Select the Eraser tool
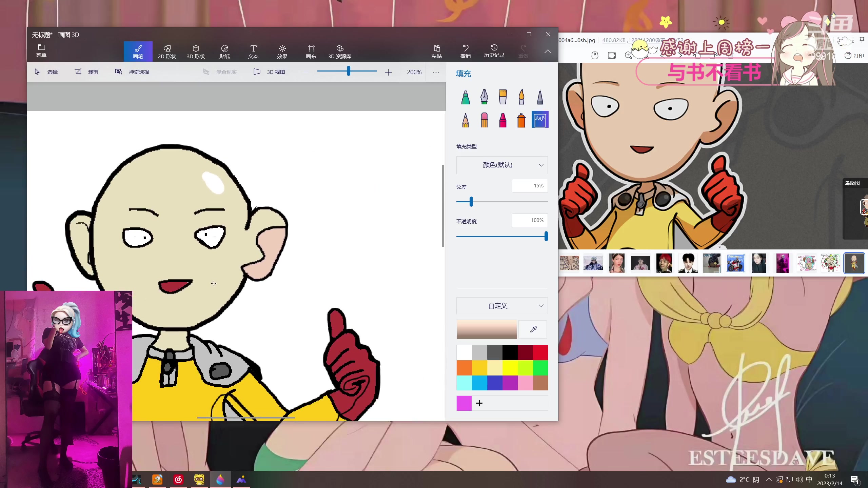Screen dimensions: 868x488 point(484,120)
